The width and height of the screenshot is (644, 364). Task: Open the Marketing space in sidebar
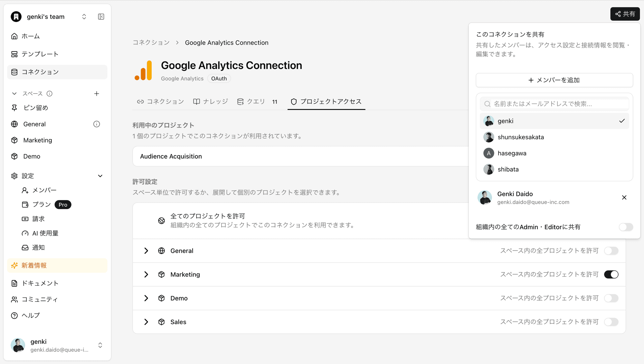click(x=57, y=140)
